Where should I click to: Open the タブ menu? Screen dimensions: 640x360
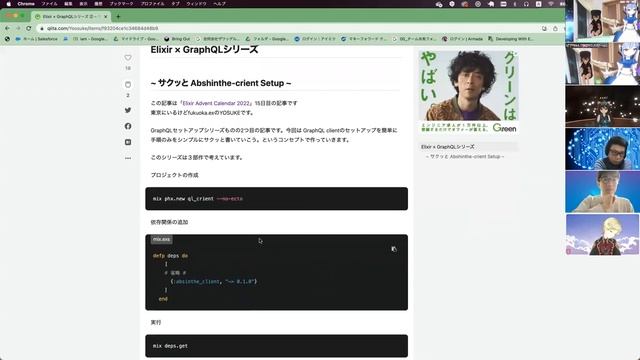tap(176, 4)
